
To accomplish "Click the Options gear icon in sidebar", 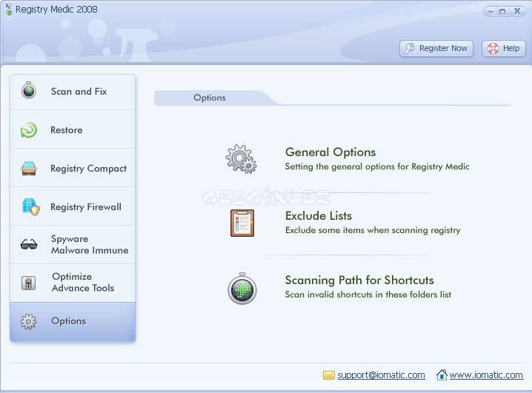I will [28, 321].
